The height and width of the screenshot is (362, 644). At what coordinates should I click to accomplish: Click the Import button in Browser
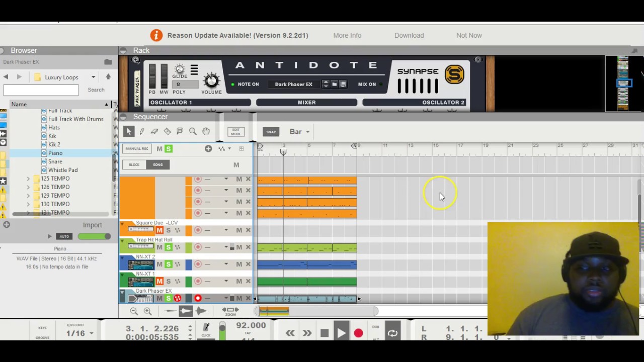coord(93,225)
